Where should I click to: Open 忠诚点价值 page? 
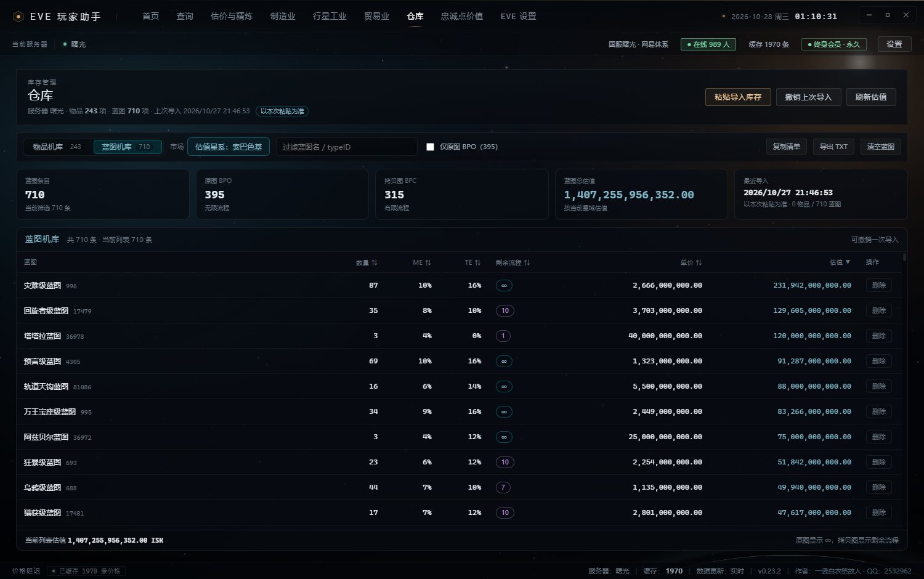pos(462,16)
